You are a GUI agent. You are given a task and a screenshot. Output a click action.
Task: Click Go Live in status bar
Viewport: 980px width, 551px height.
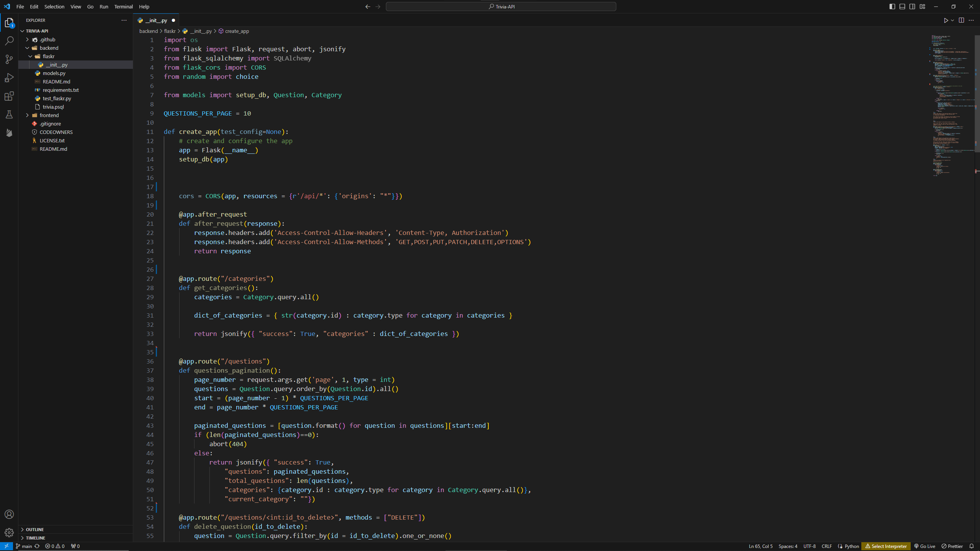tap(924, 546)
